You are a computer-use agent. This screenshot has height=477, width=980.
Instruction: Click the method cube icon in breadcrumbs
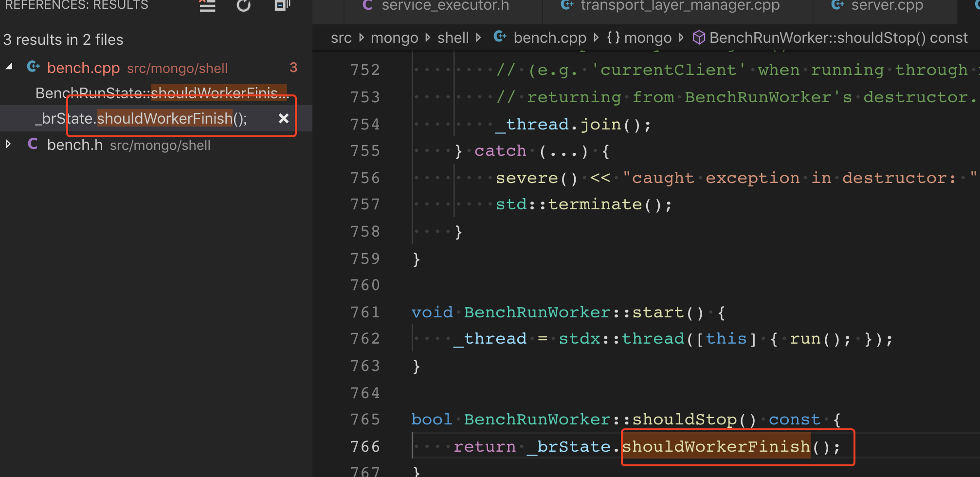(699, 37)
